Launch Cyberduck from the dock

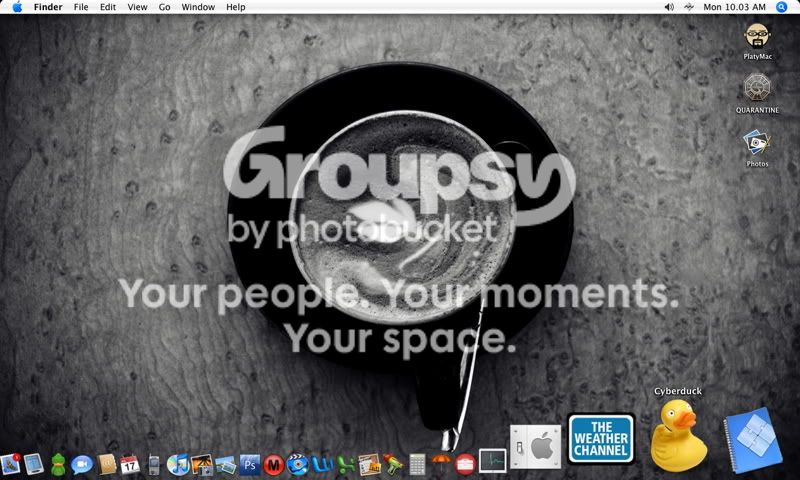tap(678, 436)
